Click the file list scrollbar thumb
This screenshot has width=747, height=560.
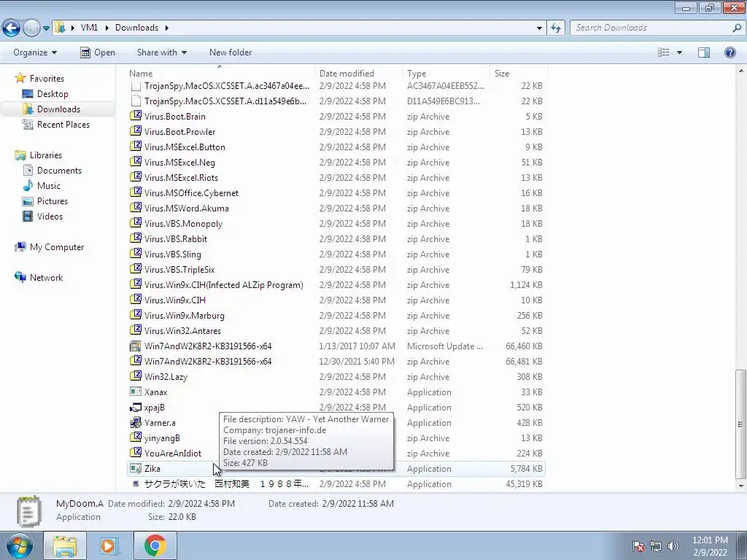740,424
